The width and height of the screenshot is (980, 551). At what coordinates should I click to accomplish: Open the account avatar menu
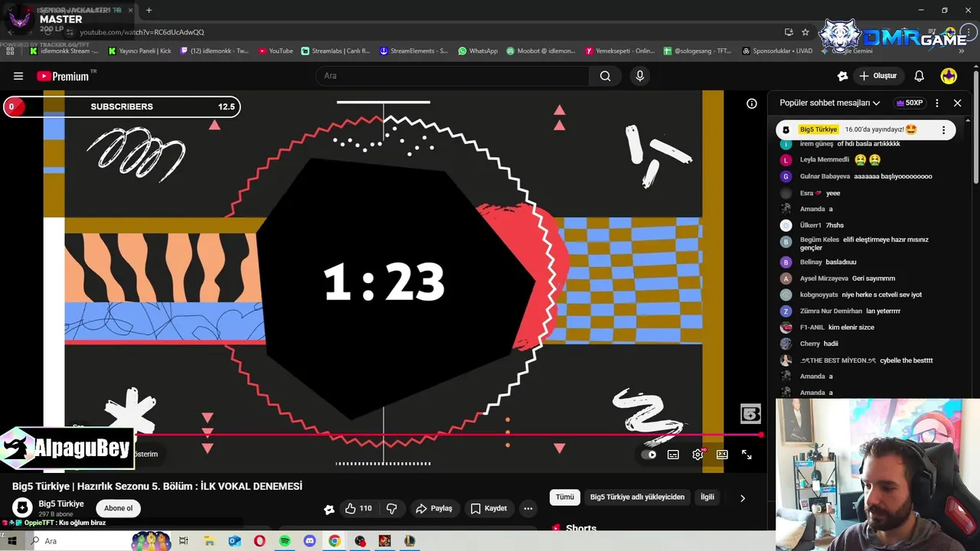(949, 76)
